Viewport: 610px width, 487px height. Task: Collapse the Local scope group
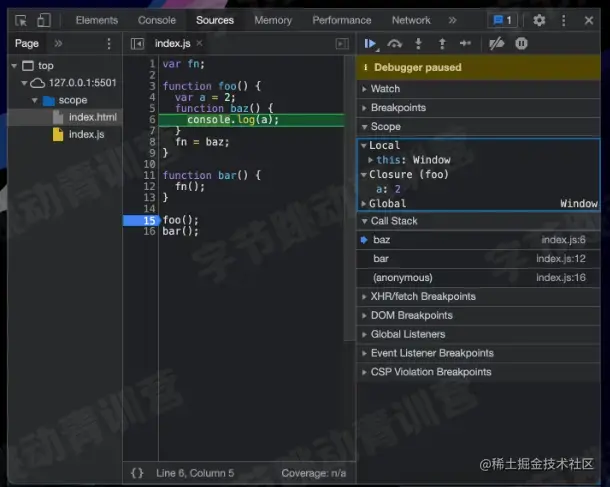[x=364, y=145]
